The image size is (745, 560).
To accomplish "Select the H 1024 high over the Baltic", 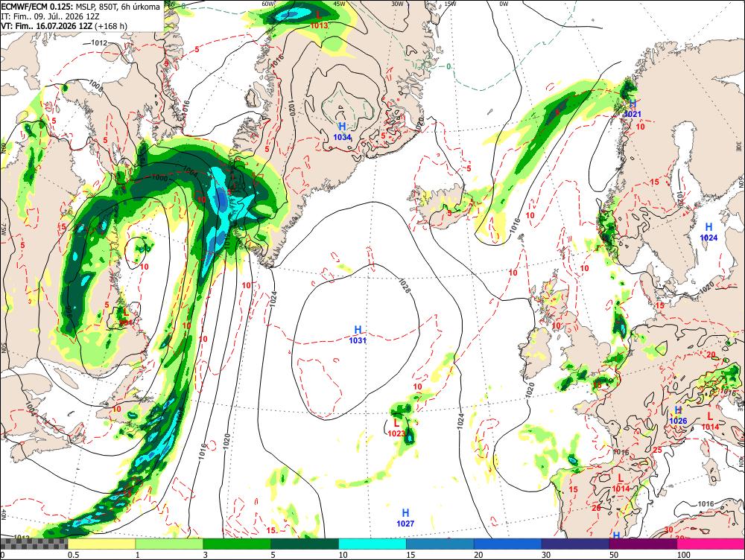I will coord(708,232).
